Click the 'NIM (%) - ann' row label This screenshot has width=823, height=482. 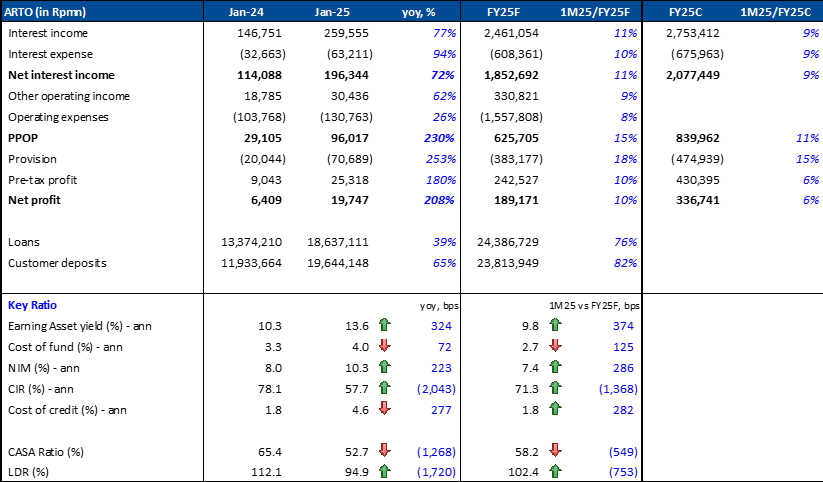[x=44, y=368]
